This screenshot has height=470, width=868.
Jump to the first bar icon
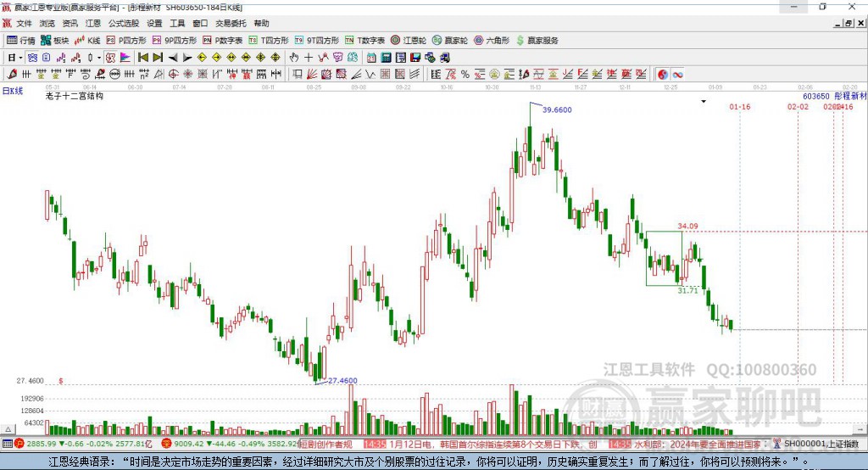tap(142, 58)
